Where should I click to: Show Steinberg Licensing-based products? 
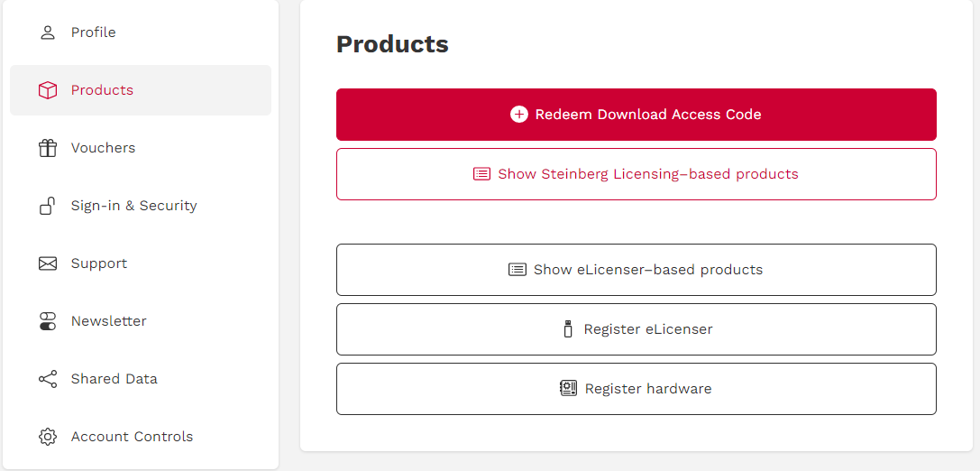tap(637, 174)
